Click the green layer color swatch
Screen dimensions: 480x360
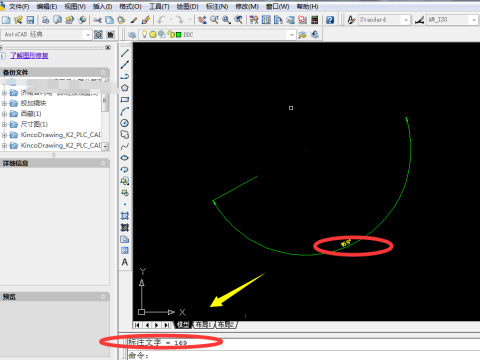[179, 35]
